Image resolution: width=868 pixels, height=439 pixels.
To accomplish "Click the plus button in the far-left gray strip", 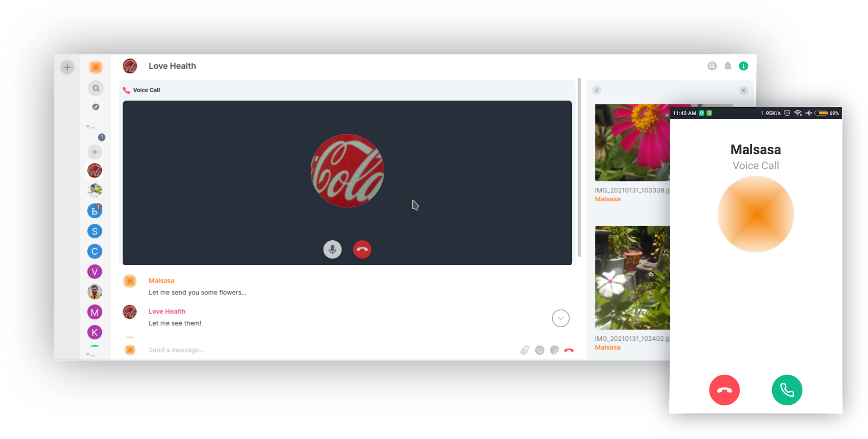I will point(67,67).
